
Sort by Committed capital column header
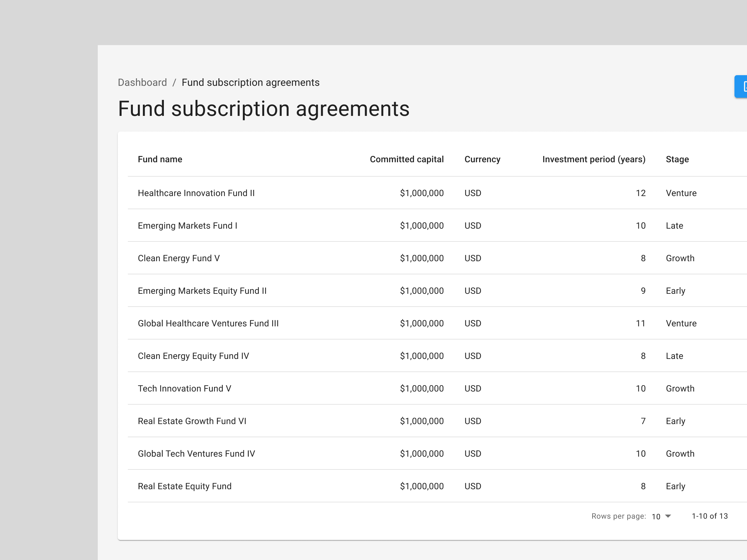click(407, 159)
